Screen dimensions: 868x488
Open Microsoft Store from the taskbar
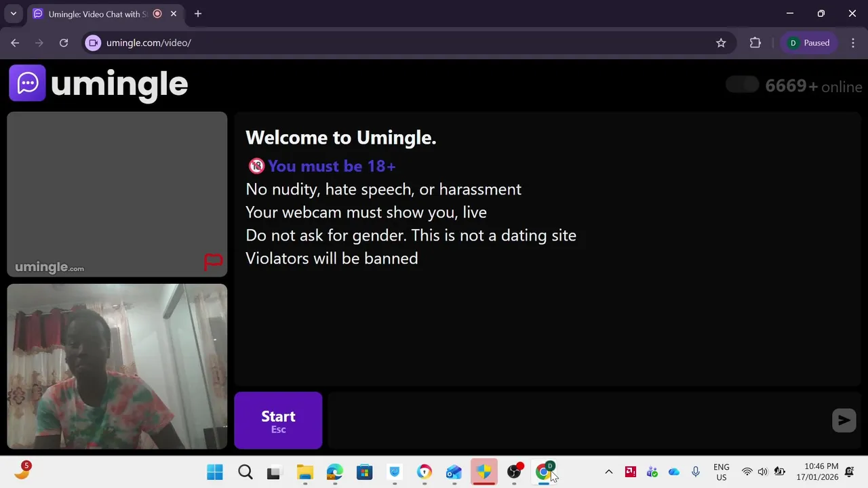365,472
